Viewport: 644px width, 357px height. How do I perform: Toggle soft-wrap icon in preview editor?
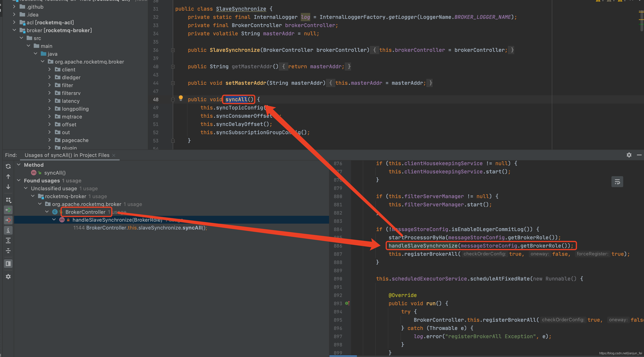[617, 182]
